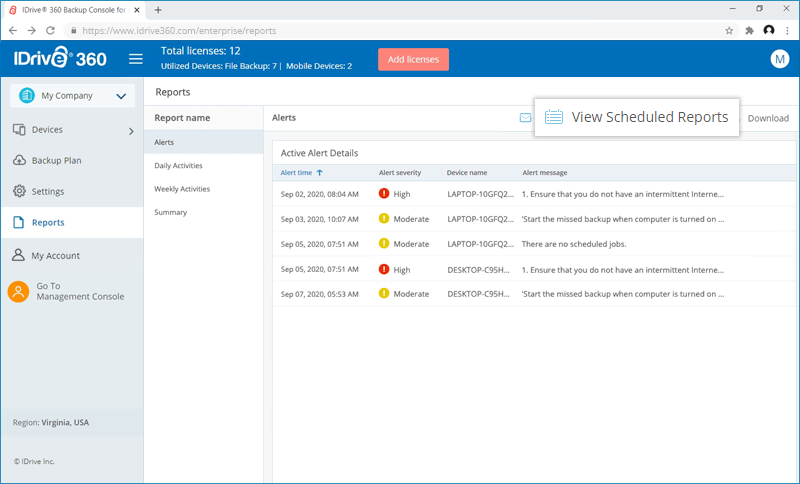The height and width of the screenshot is (484, 800).
Task: Click the Download link
Action: (x=768, y=118)
